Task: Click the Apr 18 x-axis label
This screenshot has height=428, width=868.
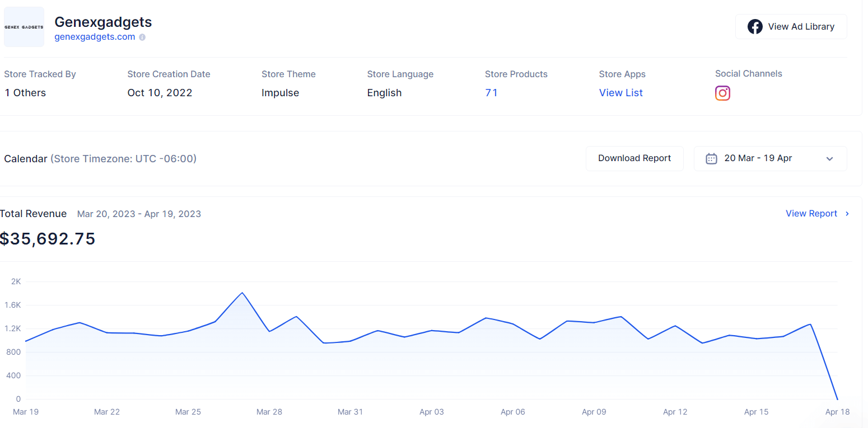Action: point(838,412)
